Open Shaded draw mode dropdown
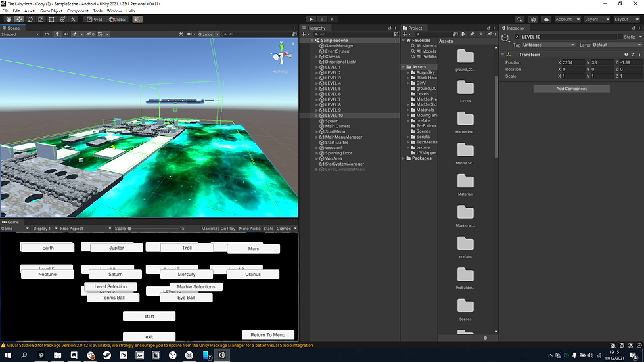This screenshot has height=362, width=644. tap(20, 34)
